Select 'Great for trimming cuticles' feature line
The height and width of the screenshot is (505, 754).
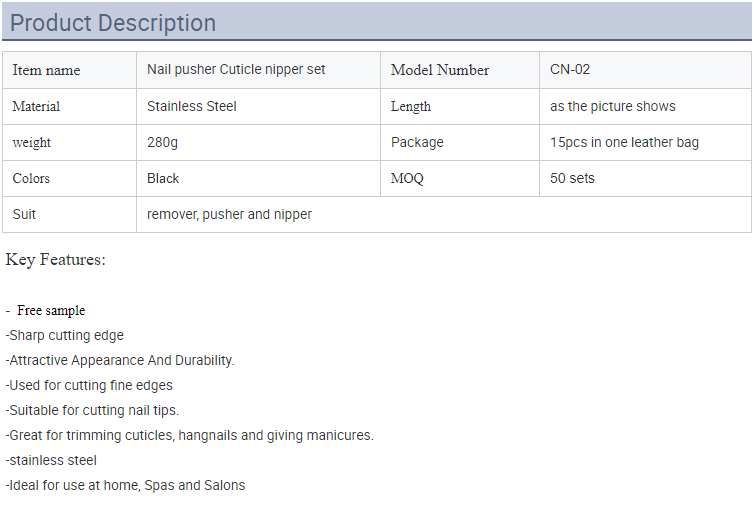[x=189, y=435]
